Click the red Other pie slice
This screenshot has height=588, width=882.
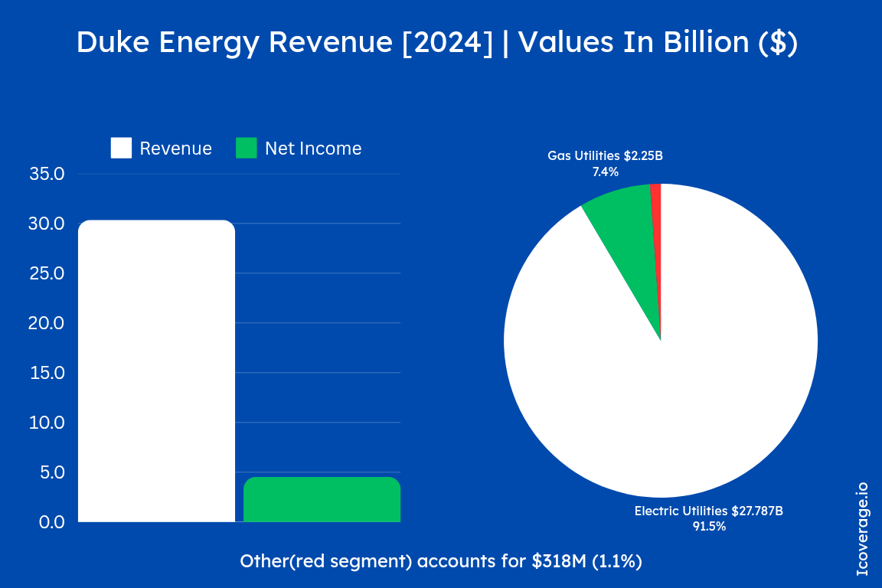pyautogui.click(x=656, y=225)
